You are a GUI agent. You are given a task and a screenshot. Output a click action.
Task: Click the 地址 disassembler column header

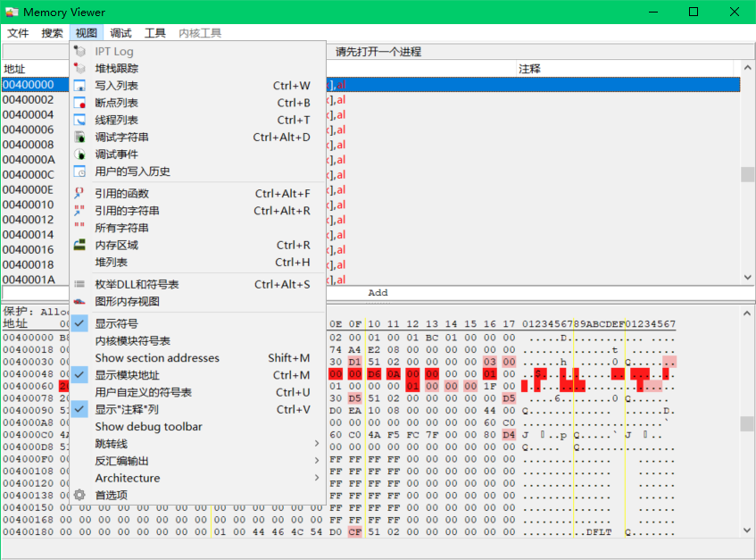point(37,69)
